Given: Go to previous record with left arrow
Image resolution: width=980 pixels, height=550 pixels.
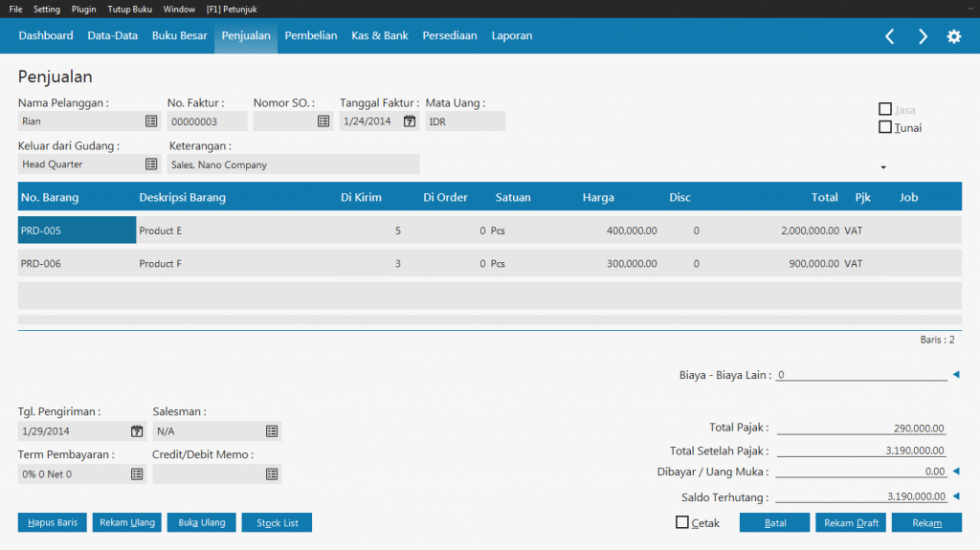Looking at the screenshot, I should click(890, 36).
